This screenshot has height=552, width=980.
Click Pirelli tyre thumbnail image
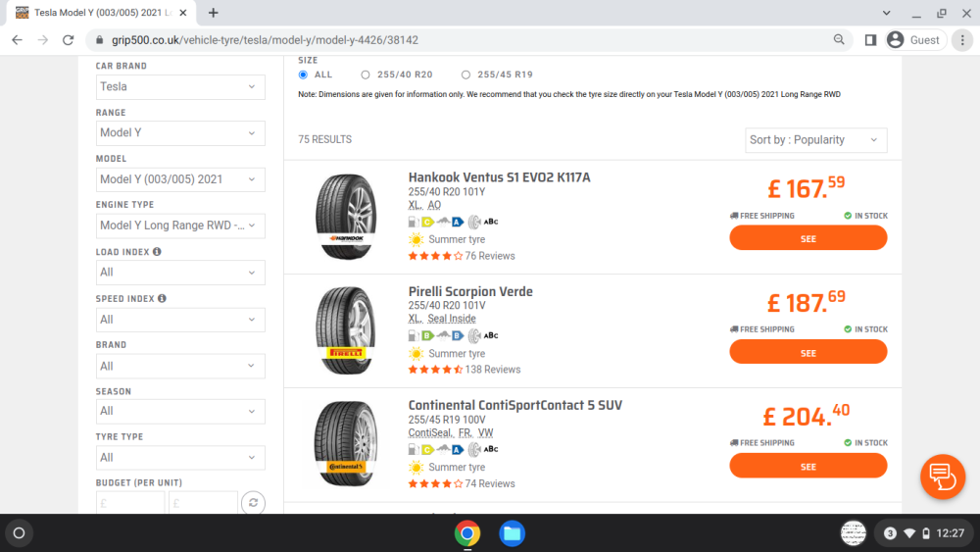tap(346, 330)
